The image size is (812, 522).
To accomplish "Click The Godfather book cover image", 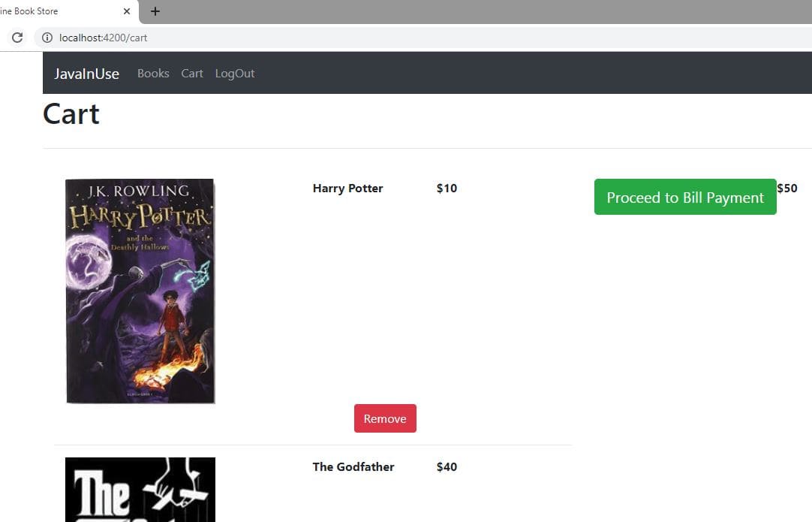I will [140, 490].
